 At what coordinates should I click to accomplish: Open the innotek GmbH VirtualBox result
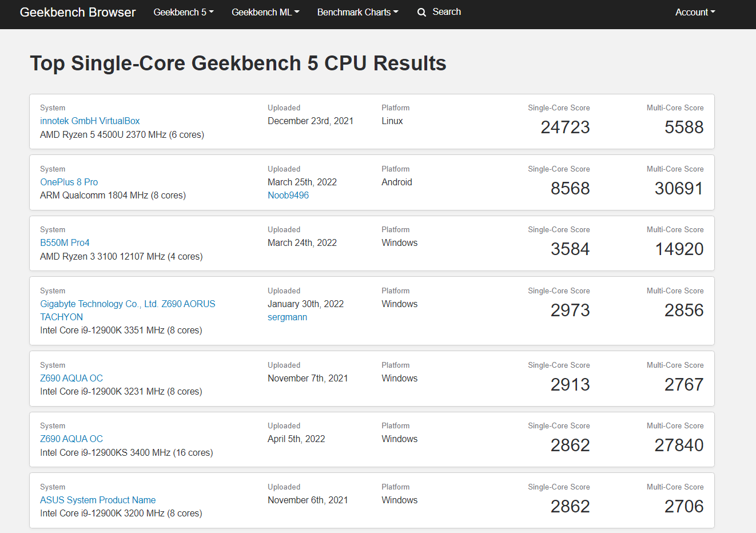(x=89, y=121)
